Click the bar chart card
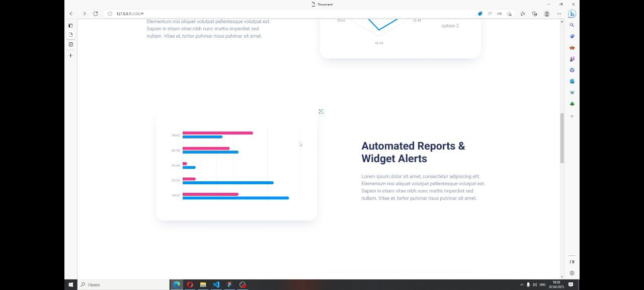This screenshot has width=644, height=290. [236, 164]
